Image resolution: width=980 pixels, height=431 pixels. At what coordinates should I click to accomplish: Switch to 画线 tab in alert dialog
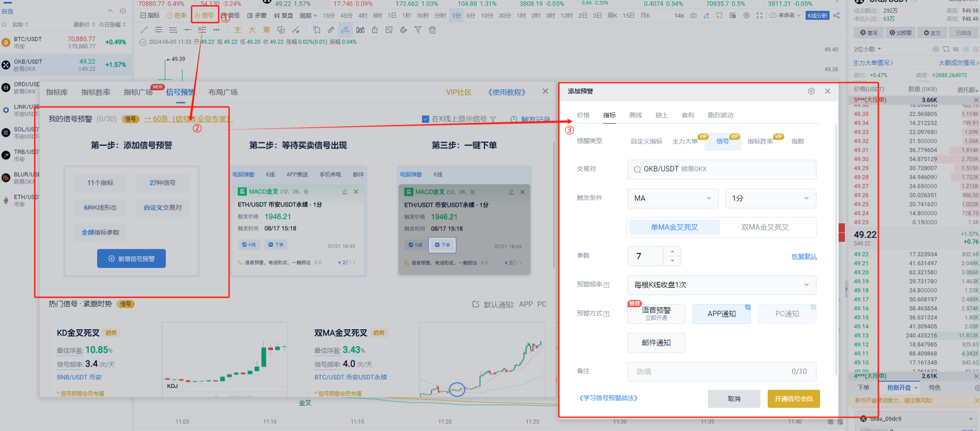click(636, 115)
